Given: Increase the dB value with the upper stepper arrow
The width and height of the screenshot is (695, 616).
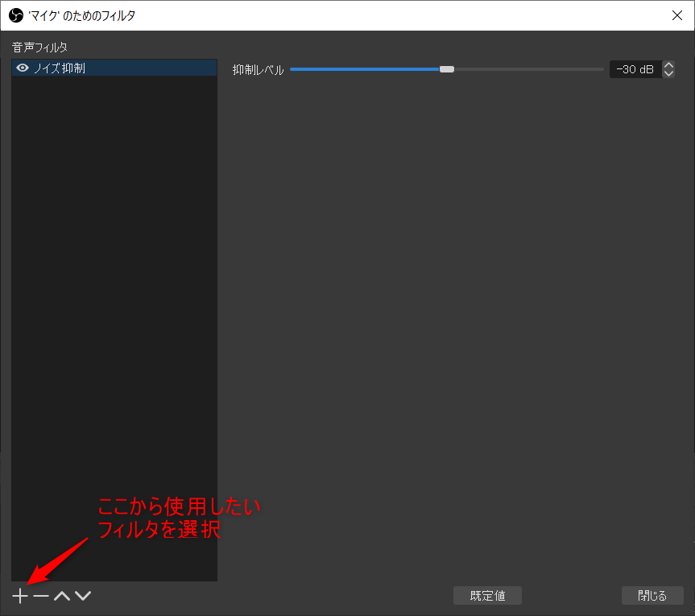Looking at the screenshot, I should (x=668, y=64).
